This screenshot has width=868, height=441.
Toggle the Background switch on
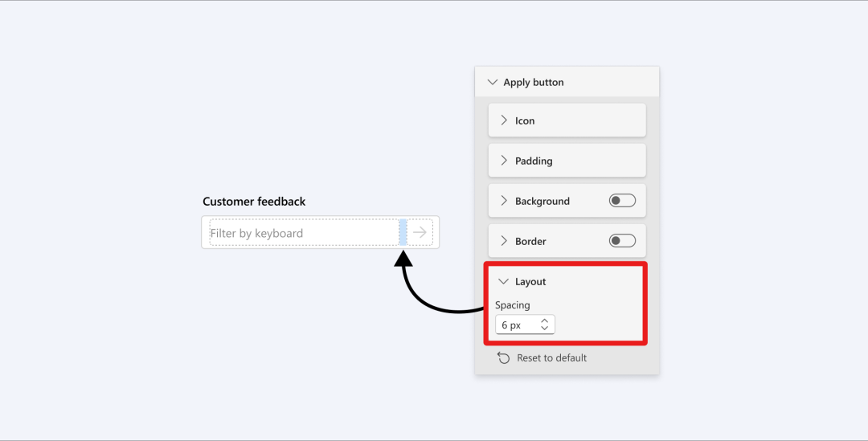(622, 200)
